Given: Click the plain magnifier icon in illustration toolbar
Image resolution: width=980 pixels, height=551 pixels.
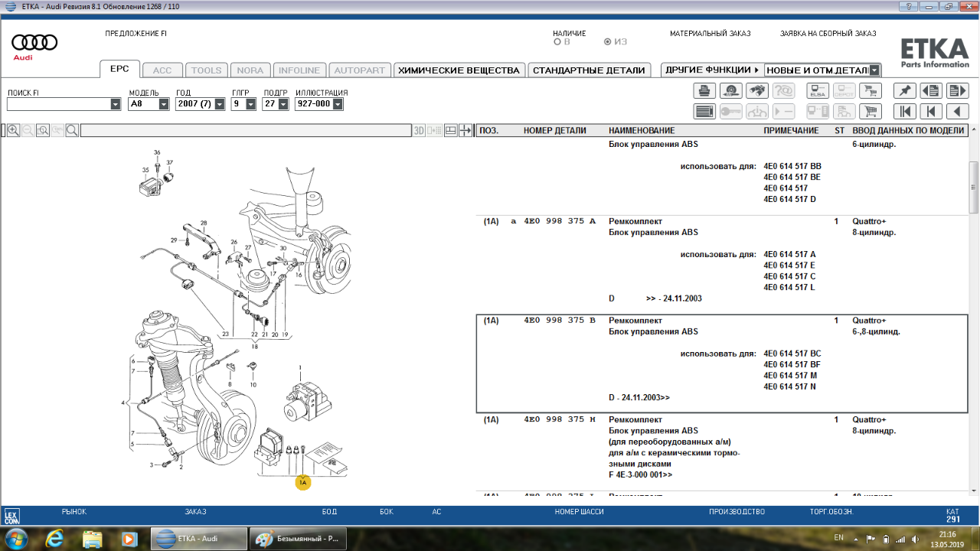Looking at the screenshot, I should click(x=72, y=131).
